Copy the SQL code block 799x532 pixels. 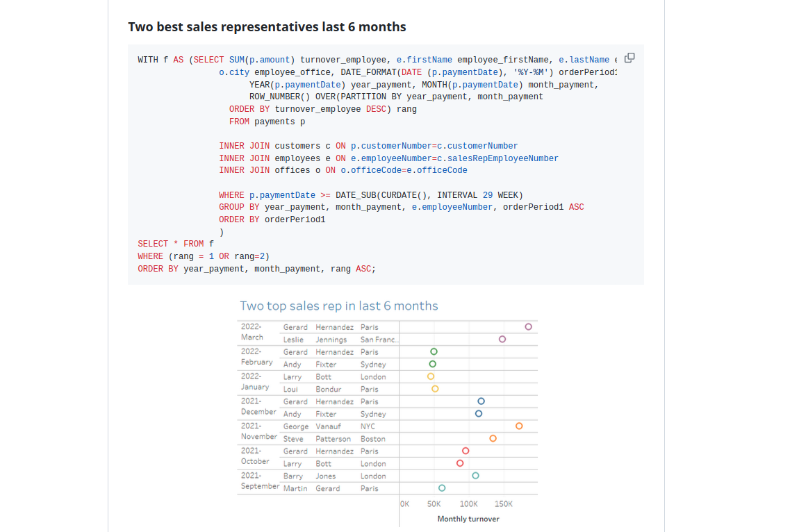(x=629, y=58)
